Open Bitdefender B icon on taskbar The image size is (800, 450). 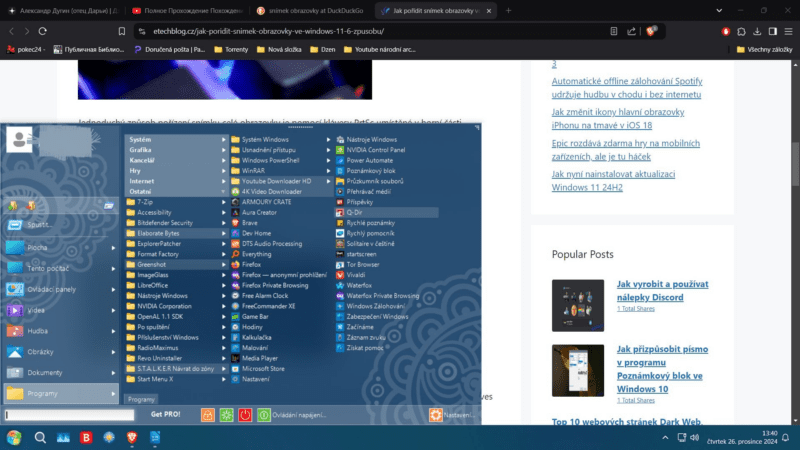86,437
